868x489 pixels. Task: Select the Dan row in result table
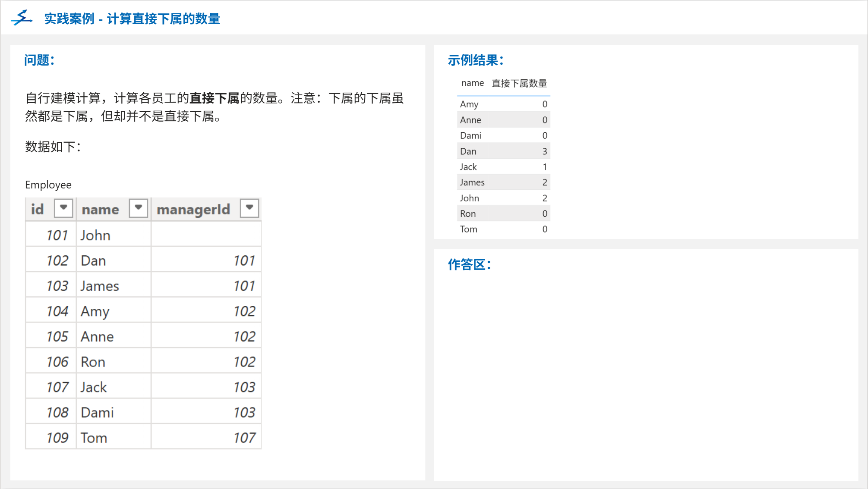click(x=503, y=151)
